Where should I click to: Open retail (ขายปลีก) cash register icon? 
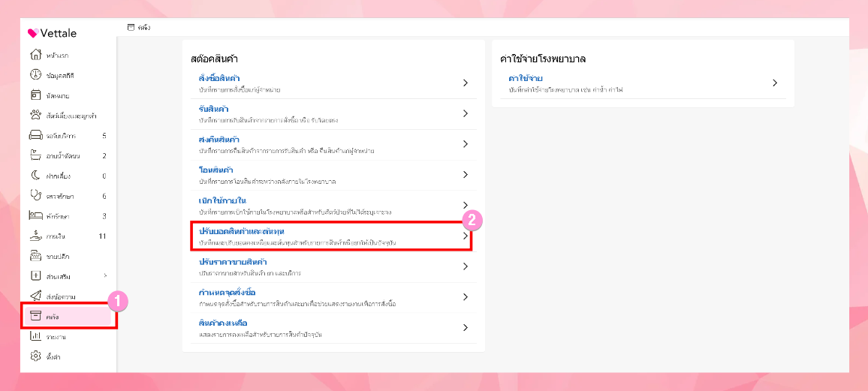coord(35,256)
